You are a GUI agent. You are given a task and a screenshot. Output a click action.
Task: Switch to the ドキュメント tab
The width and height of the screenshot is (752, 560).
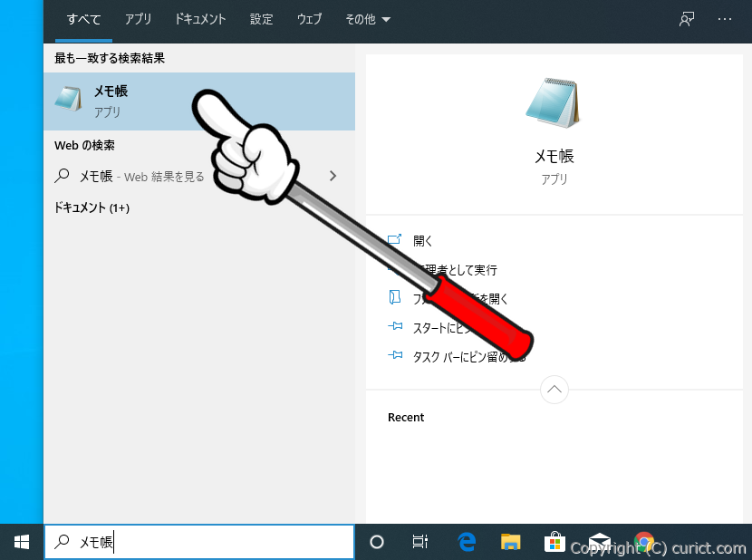coord(200,19)
